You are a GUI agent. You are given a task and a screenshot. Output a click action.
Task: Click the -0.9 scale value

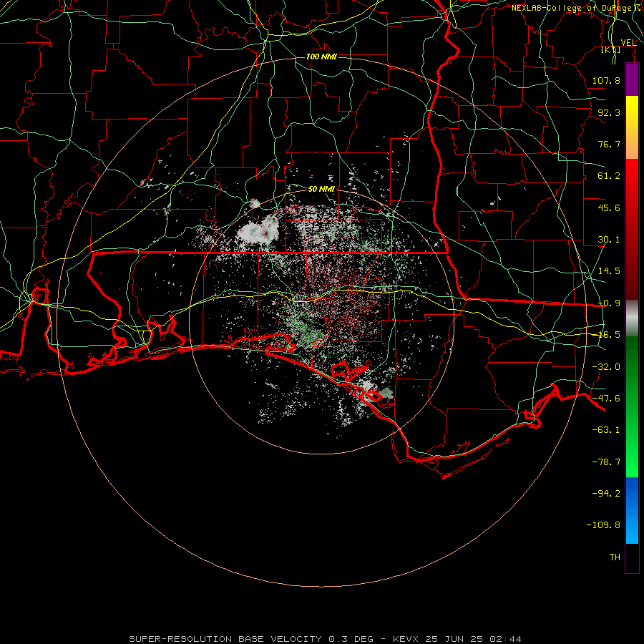609,303
